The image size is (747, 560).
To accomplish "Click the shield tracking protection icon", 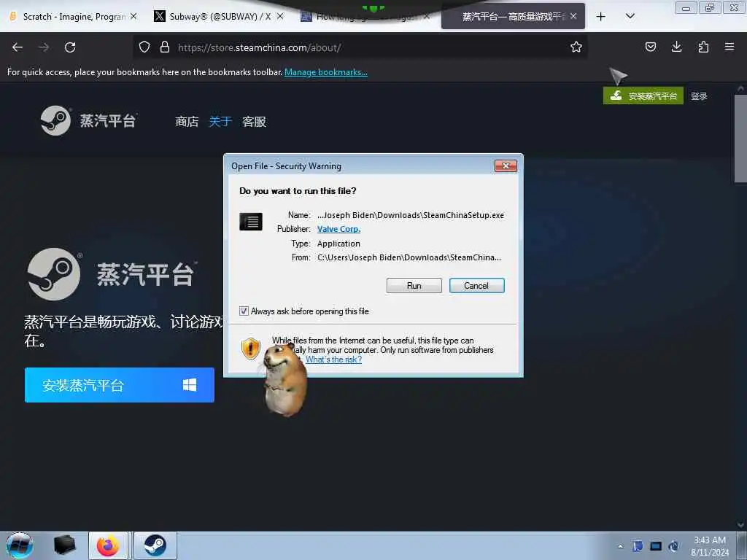I will [144, 47].
